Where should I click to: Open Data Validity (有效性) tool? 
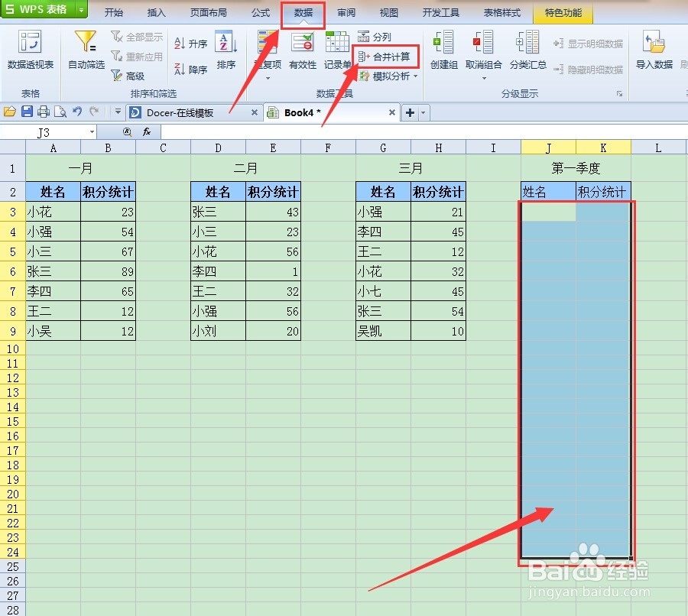(303, 50)
